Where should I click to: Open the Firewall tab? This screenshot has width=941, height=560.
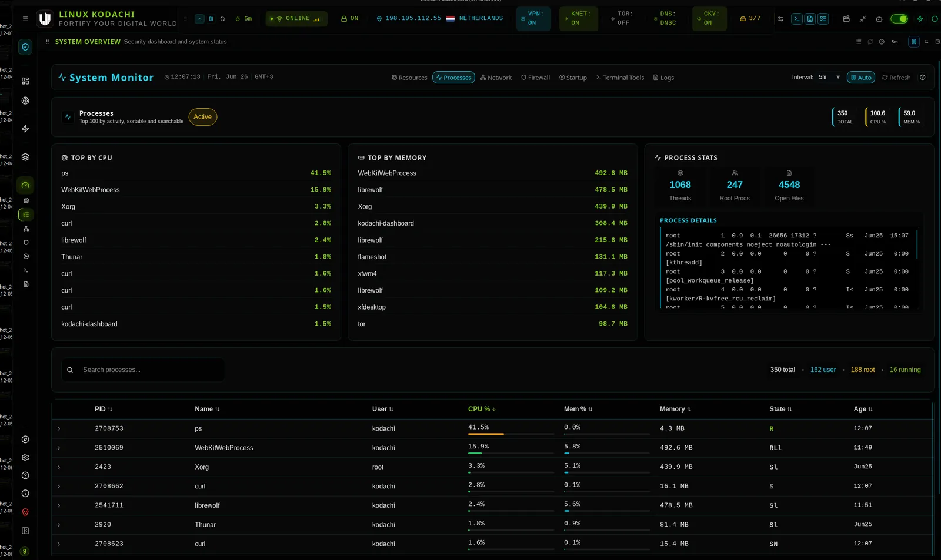point(535,78)
